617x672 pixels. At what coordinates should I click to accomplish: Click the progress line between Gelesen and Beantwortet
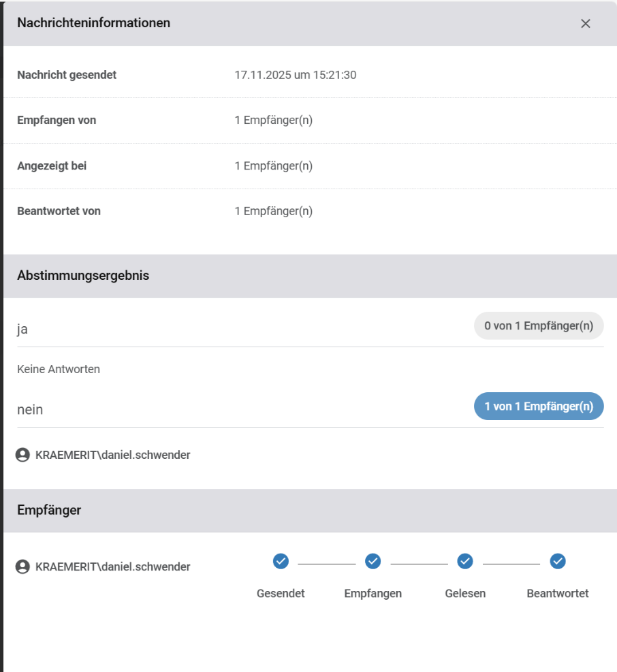511,562
